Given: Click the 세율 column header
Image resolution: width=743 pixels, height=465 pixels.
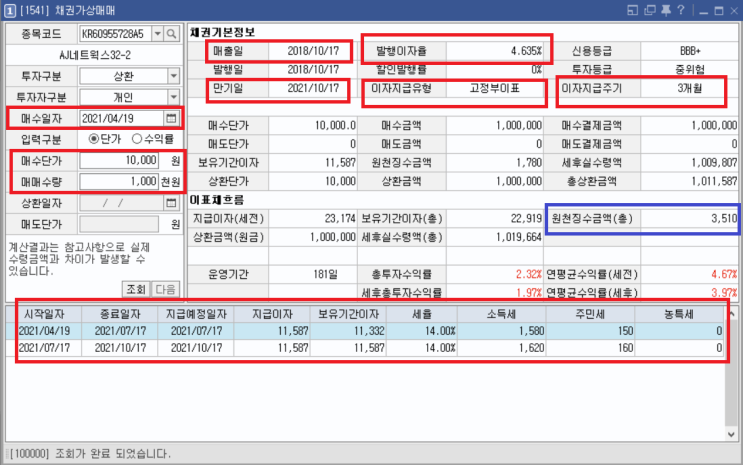Looking at the screenshot, I should point(422,314).
